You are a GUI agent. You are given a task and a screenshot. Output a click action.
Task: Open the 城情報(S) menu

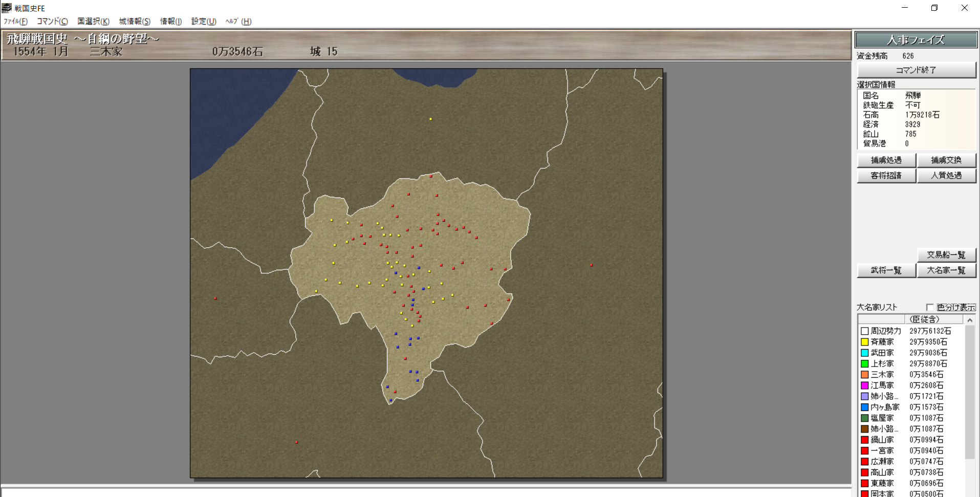[x=135, y=21]
